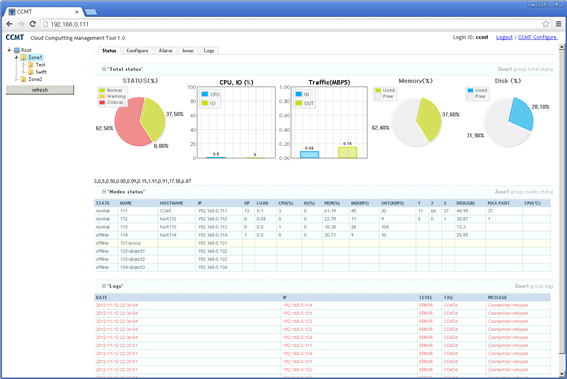Open the Logs tab
The image size is (567, 379).
point(209,51)
